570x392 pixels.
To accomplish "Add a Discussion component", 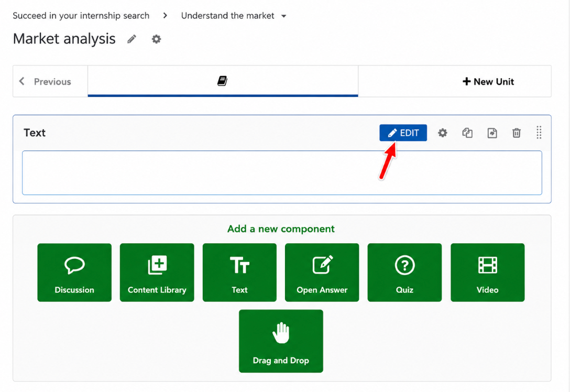I will 74,273.
